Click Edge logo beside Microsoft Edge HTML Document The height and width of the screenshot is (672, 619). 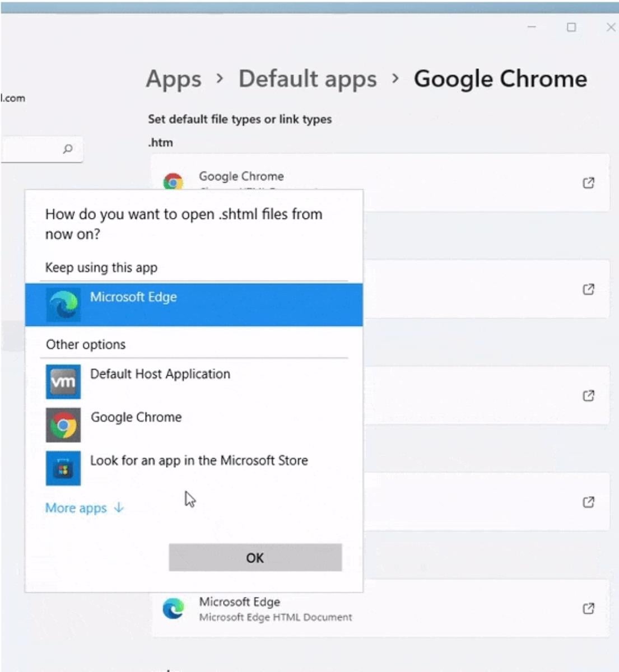(x=173, y=609)
